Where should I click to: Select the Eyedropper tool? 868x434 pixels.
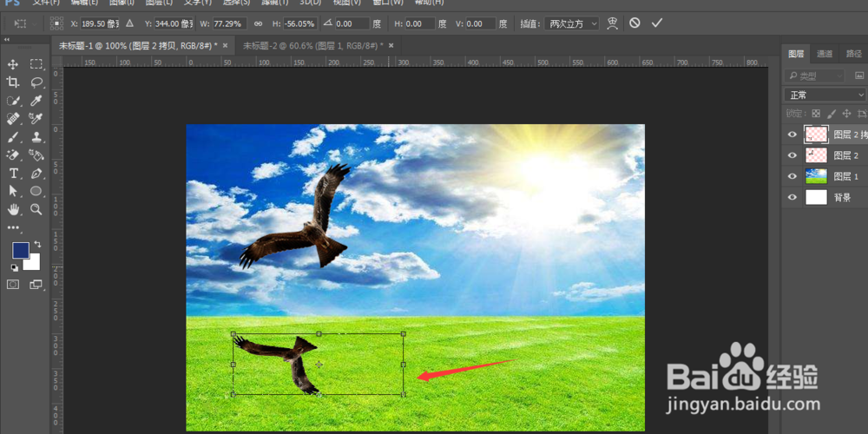click(36, 101)
